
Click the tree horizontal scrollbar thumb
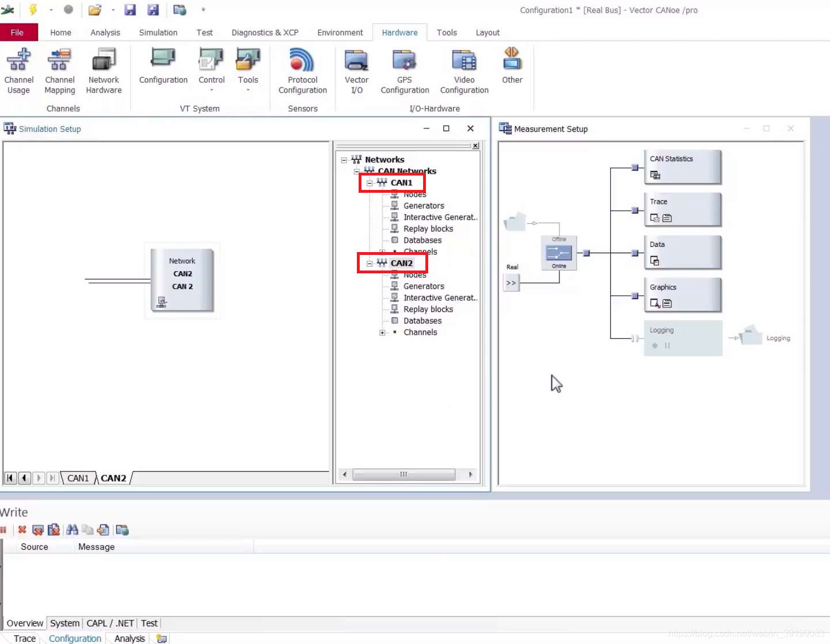tap(403, 475)
